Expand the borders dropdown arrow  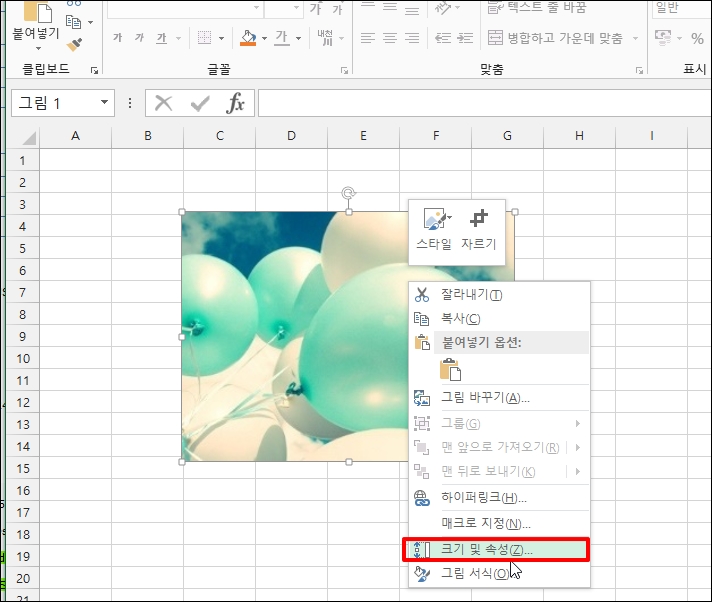point(222,38)
